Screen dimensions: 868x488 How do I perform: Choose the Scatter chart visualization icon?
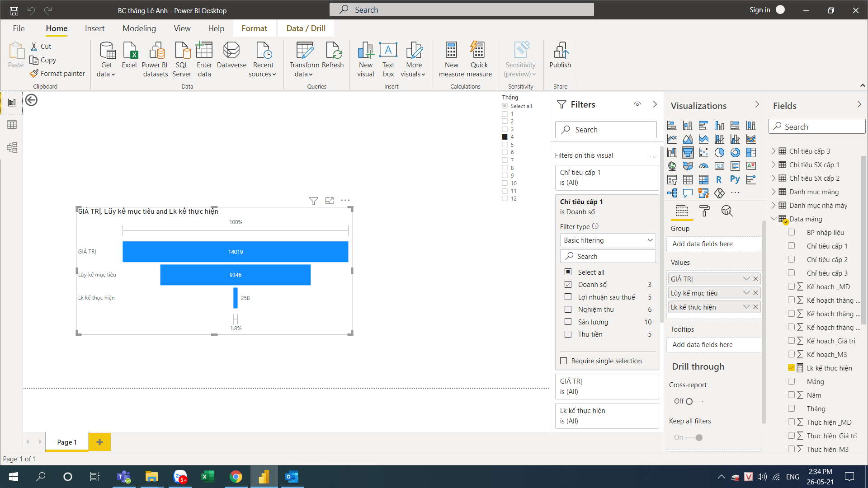point(703,153)
